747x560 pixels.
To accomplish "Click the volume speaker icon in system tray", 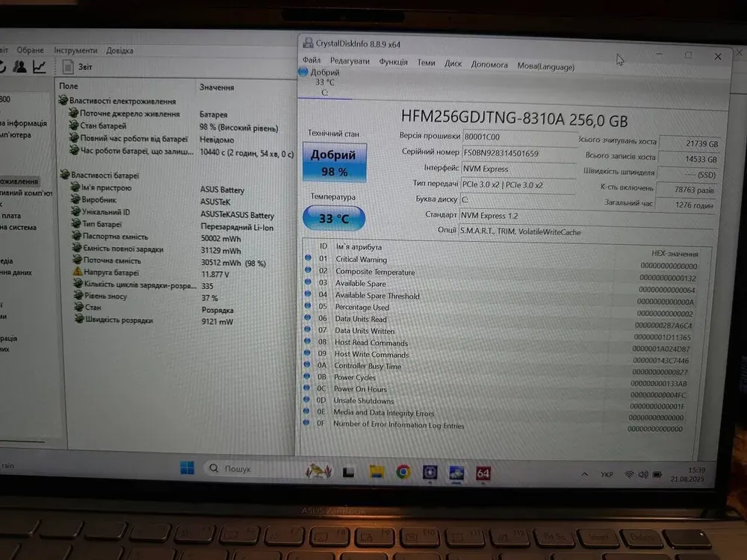I will (643, 475).
